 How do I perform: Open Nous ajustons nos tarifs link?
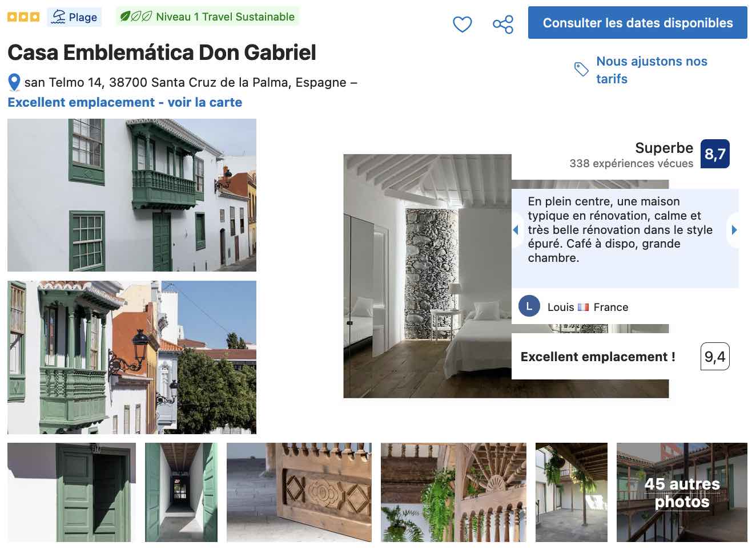tap(652, 70)
